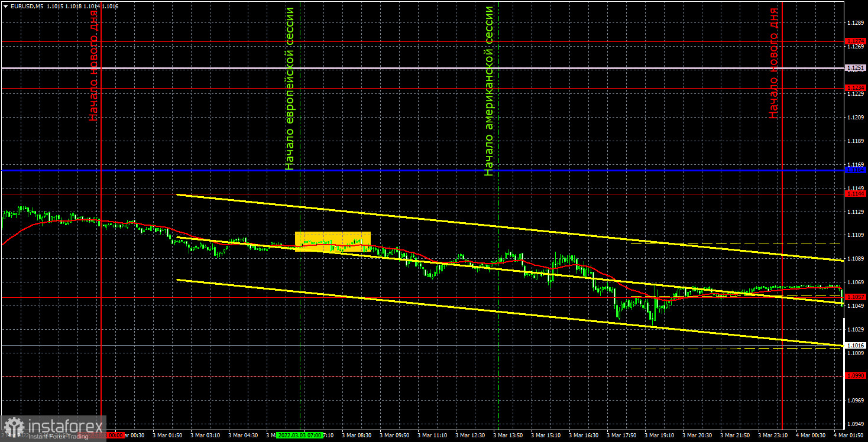
Task: Click the 1.0969 price axis value
Action: tap(856, 399)
